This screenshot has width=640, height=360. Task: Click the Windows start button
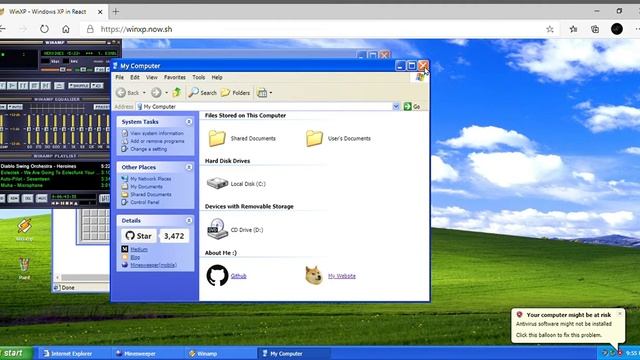(x=16, y=353)
